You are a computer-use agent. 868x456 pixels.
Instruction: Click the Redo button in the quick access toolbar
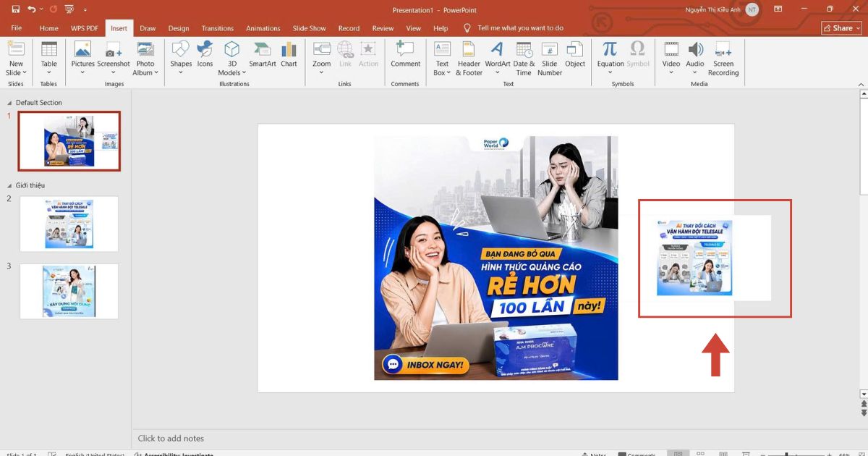click(x=54, y=9)
